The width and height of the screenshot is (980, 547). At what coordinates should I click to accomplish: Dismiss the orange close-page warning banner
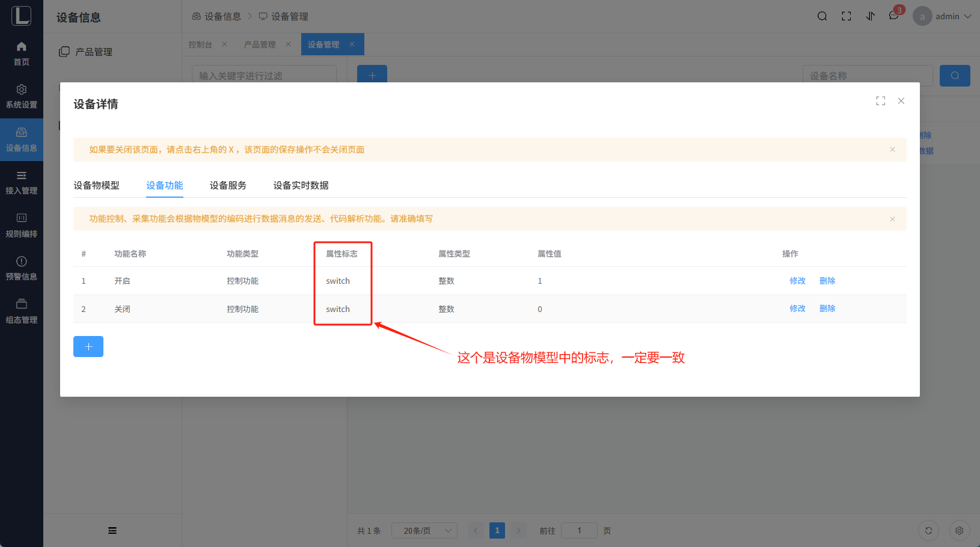pyautogui.click(x=892, y=150)
